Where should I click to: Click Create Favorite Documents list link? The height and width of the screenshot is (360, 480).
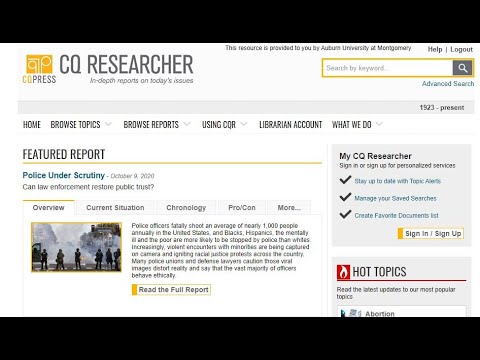397,216
